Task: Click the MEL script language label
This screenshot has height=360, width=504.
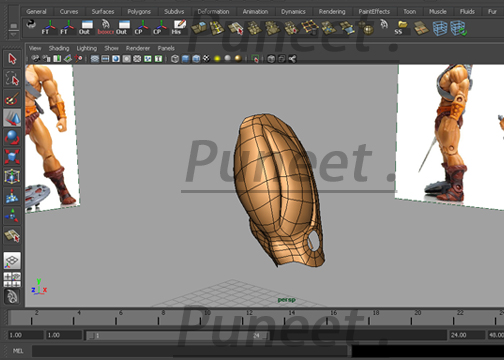Action: [x=18, y=351]
